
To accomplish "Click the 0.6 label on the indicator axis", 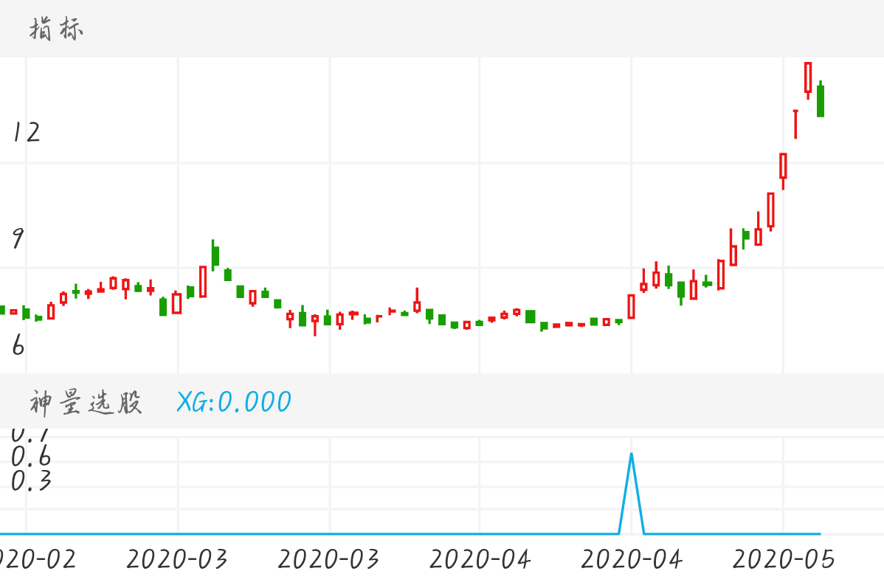I will (31, 457).
